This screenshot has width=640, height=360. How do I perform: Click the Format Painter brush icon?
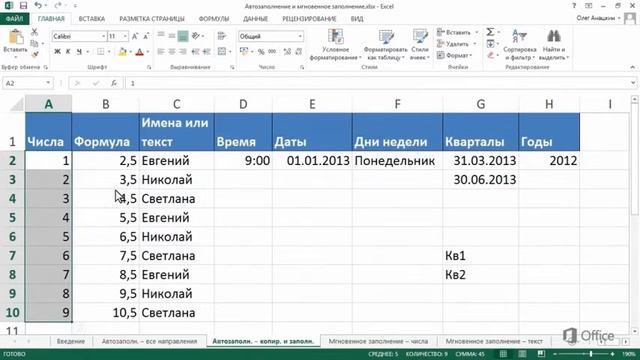[35, 54]
